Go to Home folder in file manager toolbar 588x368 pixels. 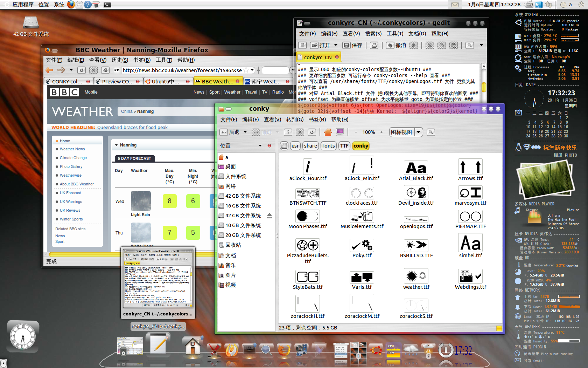pyautogui.click(x=328, y=132)
